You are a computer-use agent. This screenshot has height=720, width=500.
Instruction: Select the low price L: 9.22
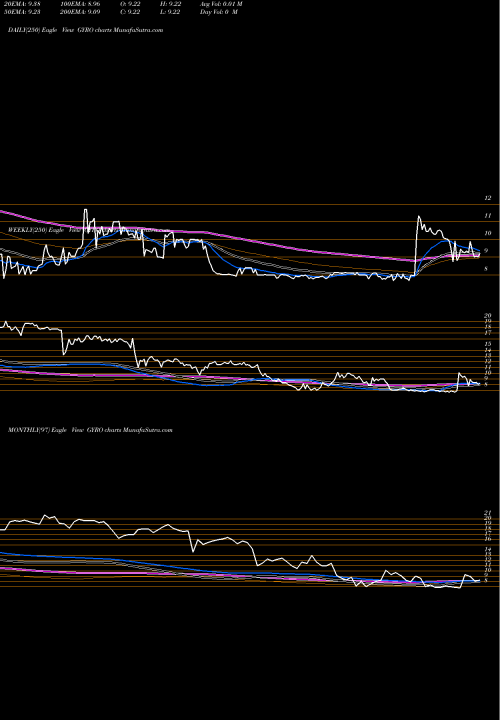click(x=169, y=12)
